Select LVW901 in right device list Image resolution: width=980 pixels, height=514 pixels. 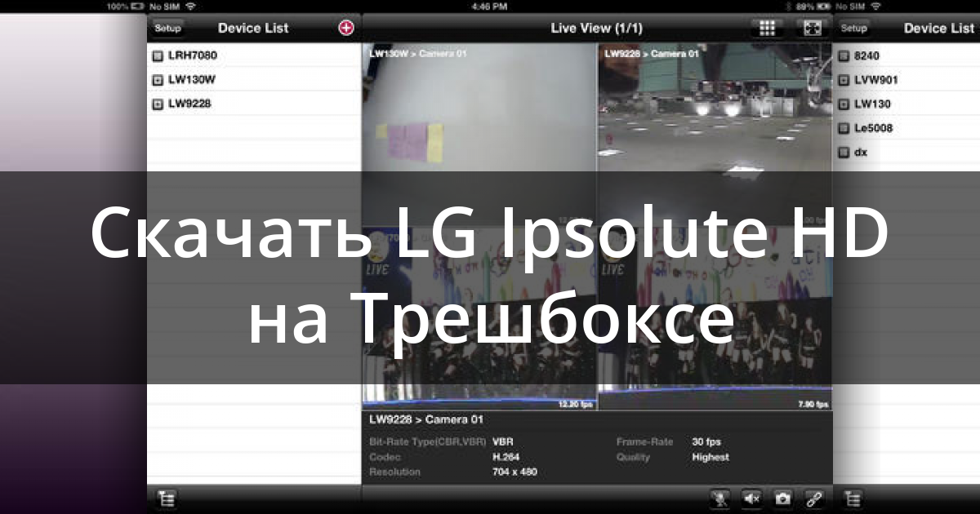876,80
